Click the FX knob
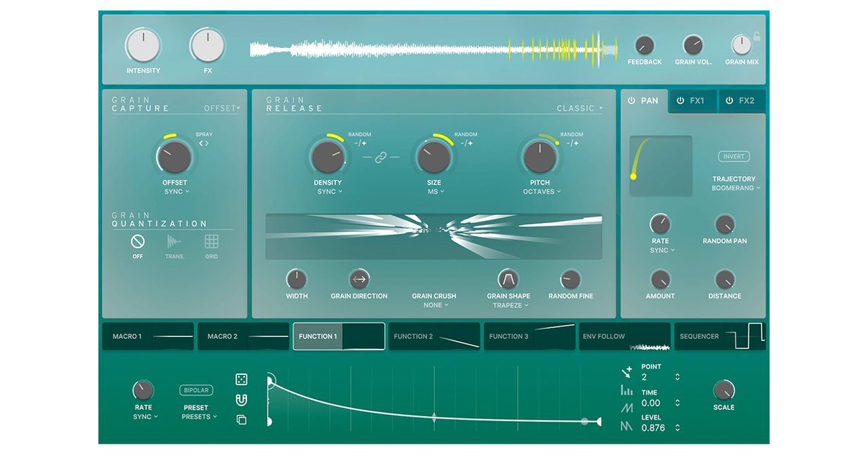 tap(208, 45)
